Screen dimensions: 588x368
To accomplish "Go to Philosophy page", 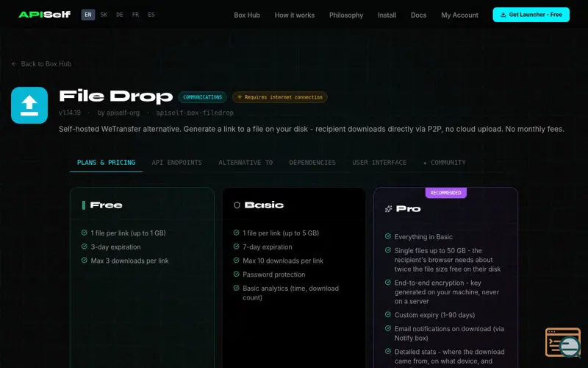I will click(x=346, y=15).
